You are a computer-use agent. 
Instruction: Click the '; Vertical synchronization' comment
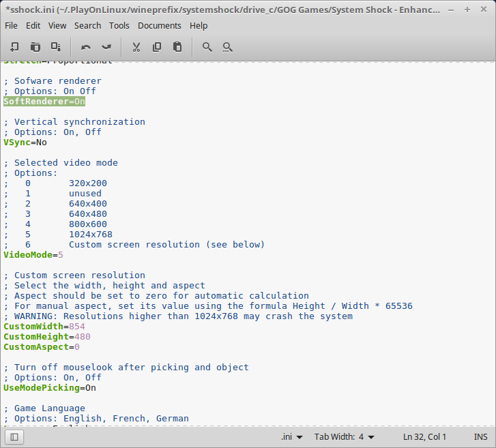click(74, 122)
